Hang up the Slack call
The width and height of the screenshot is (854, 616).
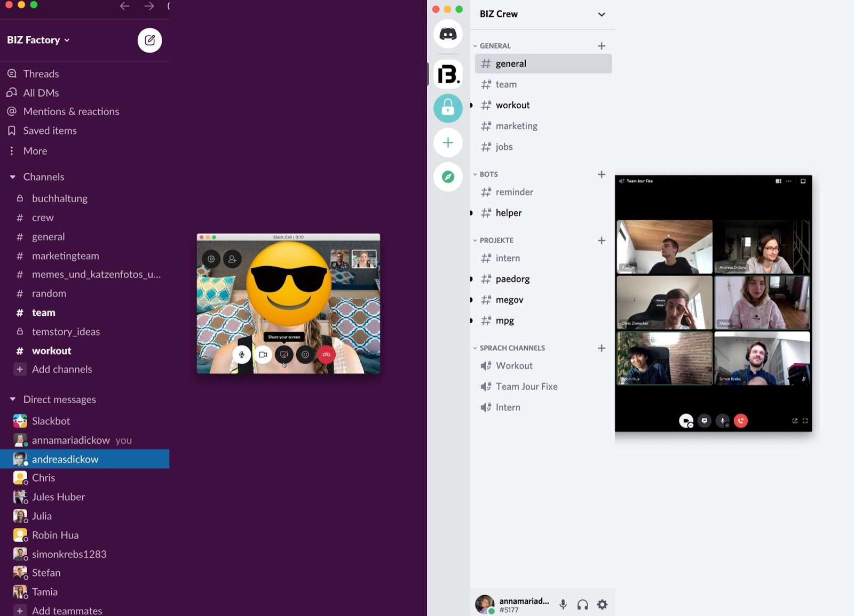(x=327, y=354)
